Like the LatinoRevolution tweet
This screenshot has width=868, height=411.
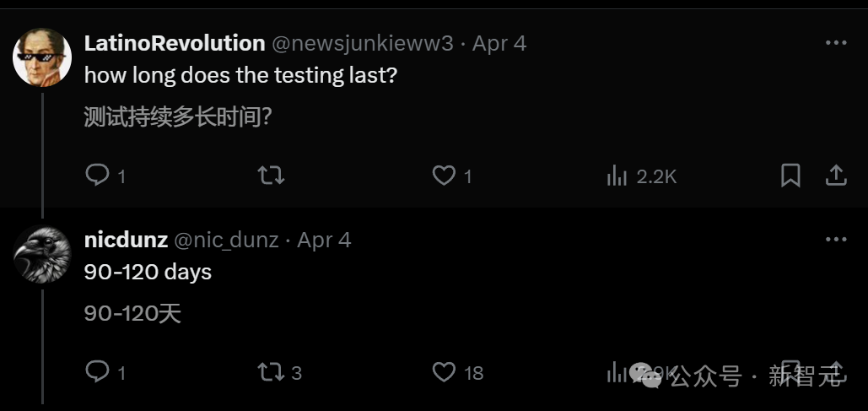pyautogui.click(x=444, y=175)
